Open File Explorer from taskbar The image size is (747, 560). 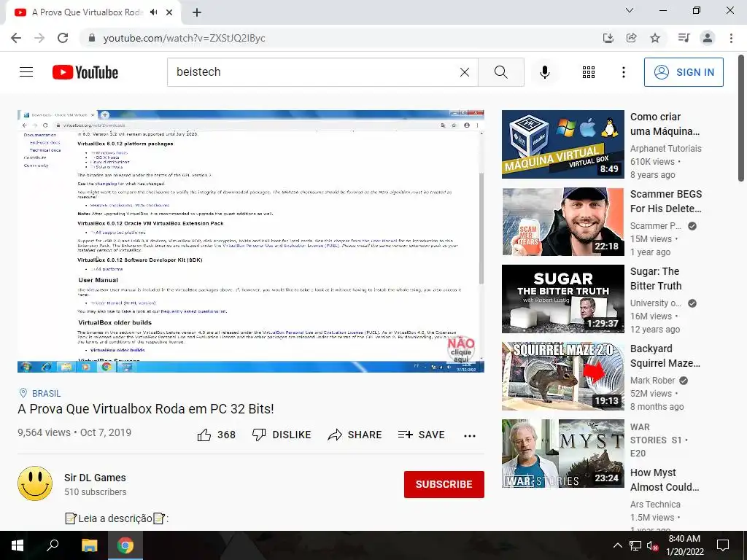[89, 545]
